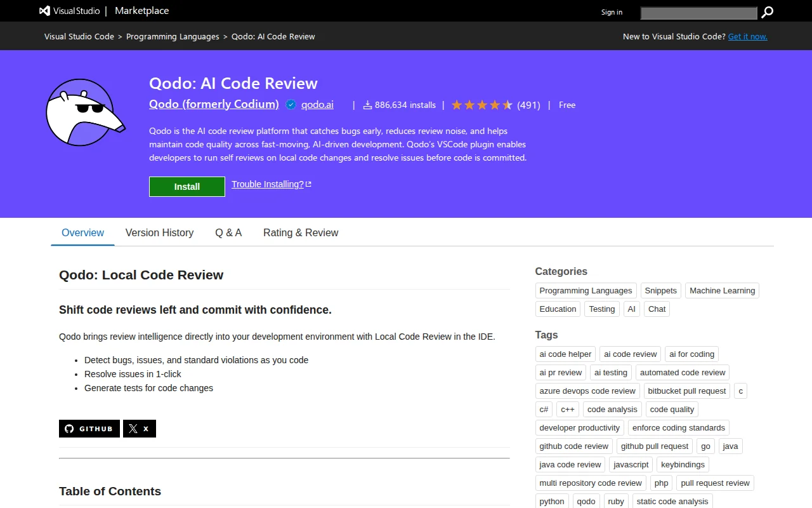Click the github pull request tag

pos(655,446)
